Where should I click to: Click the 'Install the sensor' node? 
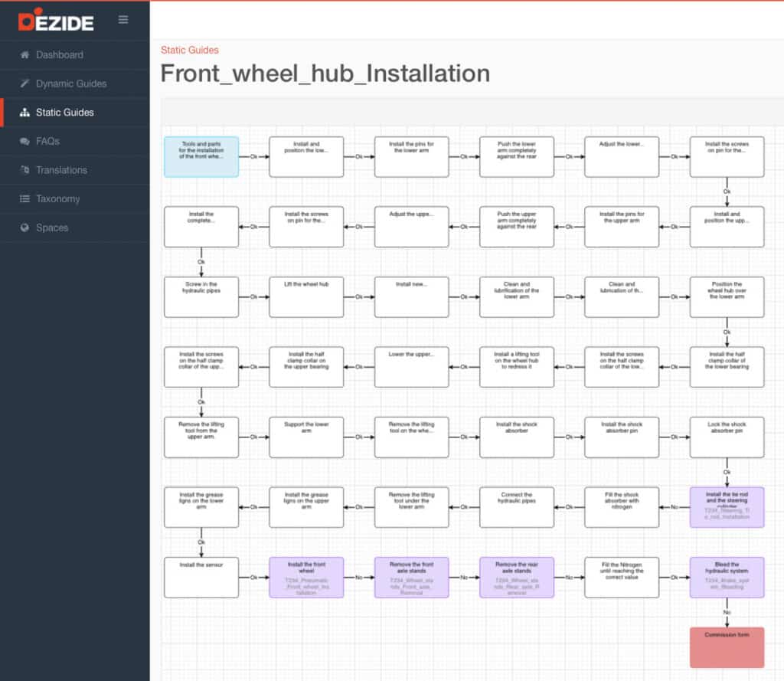point(201,578)
